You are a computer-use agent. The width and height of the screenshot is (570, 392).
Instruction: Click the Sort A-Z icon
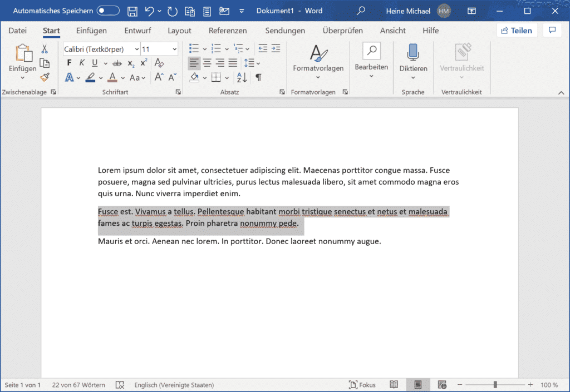[x=242, y=77]
